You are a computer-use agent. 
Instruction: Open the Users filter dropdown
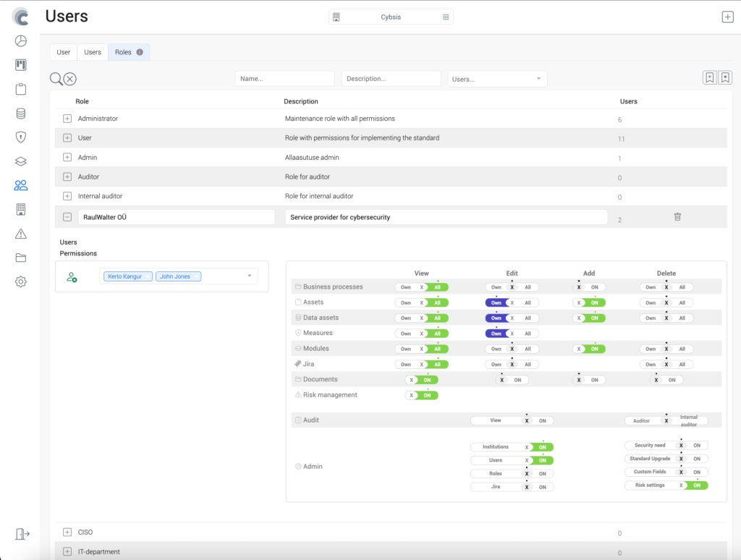[497, 79]
